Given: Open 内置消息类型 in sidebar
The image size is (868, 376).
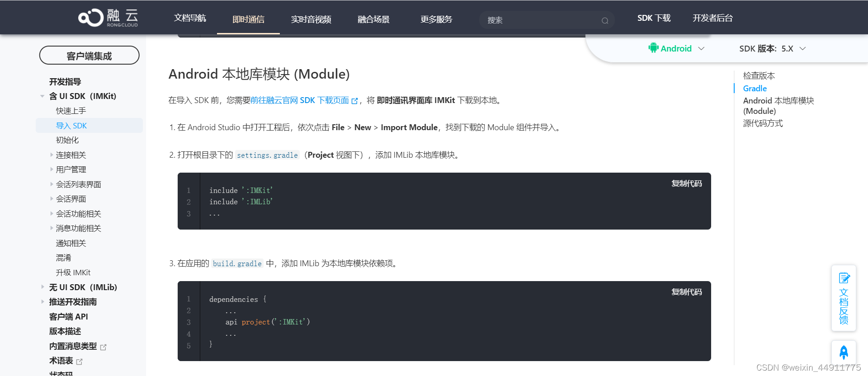Looking at the screenshot, I should click(73, 346).
